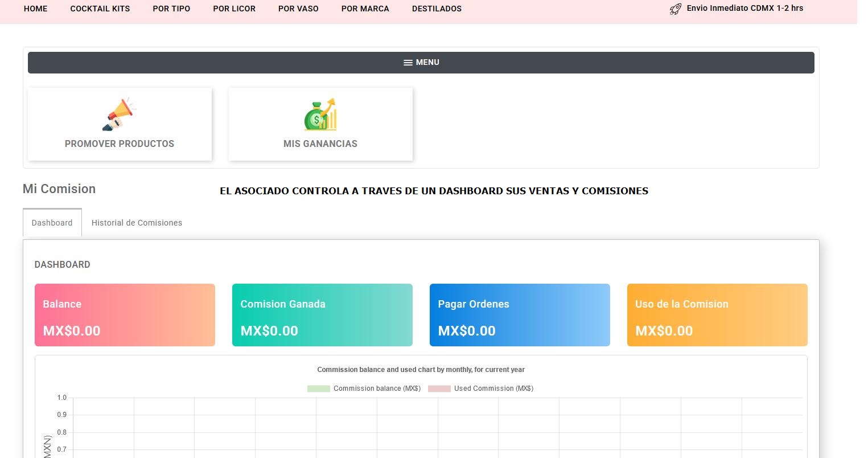Select the Dashboard tab

pyautogui.click(x=52, y=223)
